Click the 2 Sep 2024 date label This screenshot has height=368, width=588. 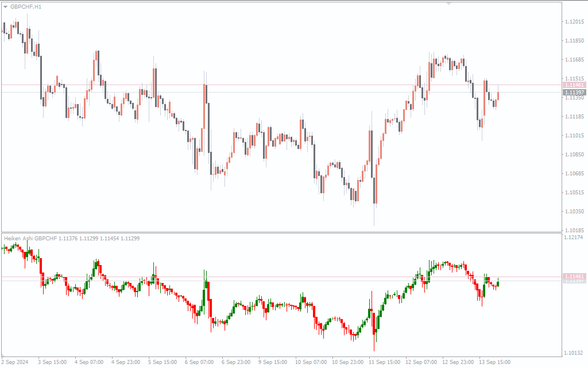point(15,362)
